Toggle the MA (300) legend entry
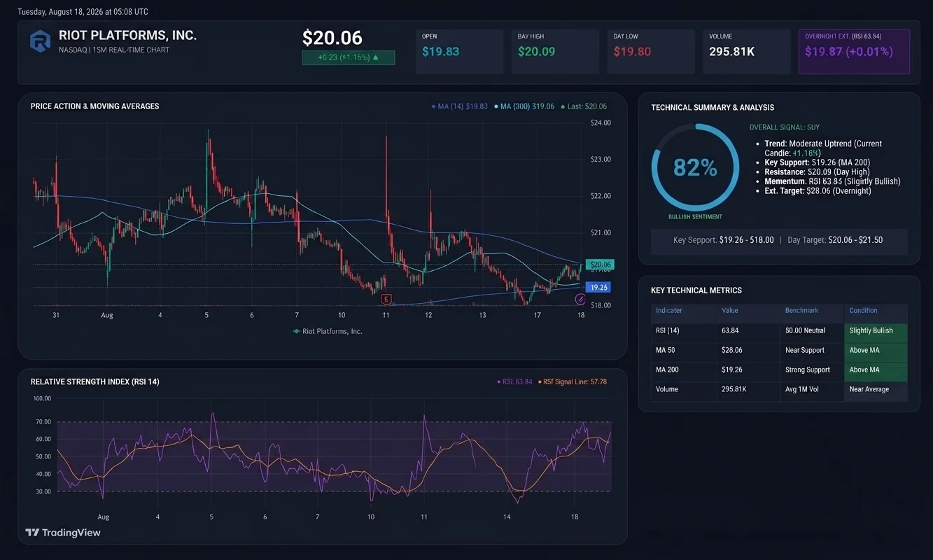 (524, 106)
